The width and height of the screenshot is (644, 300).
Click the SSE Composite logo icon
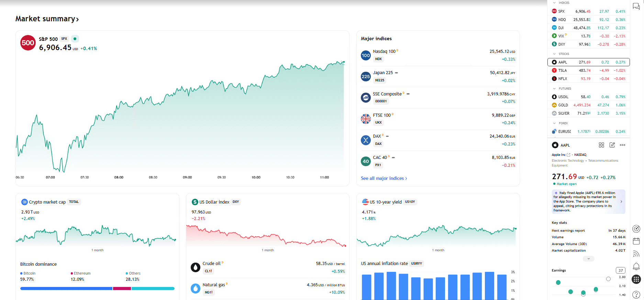[366, 98]
